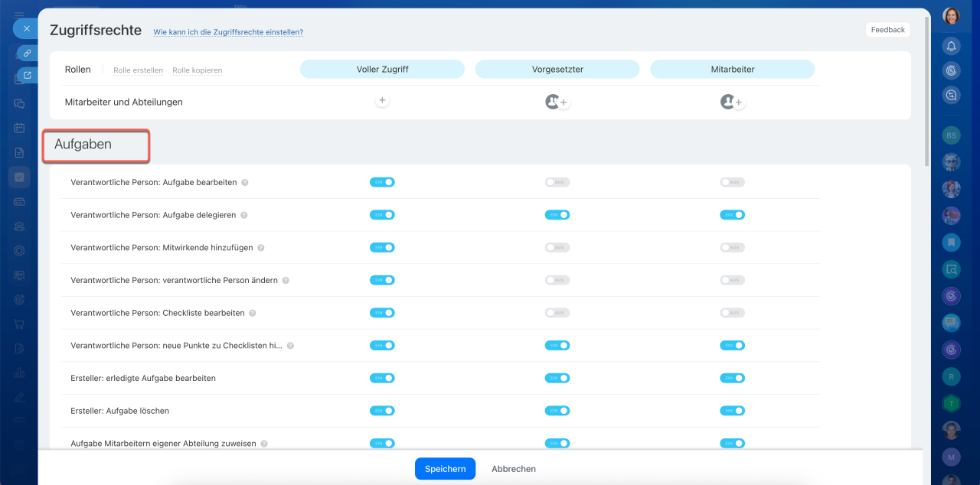Save changes with Speichern button
Viewport: 980px width, 485px height.
click(x=445, y=469)
